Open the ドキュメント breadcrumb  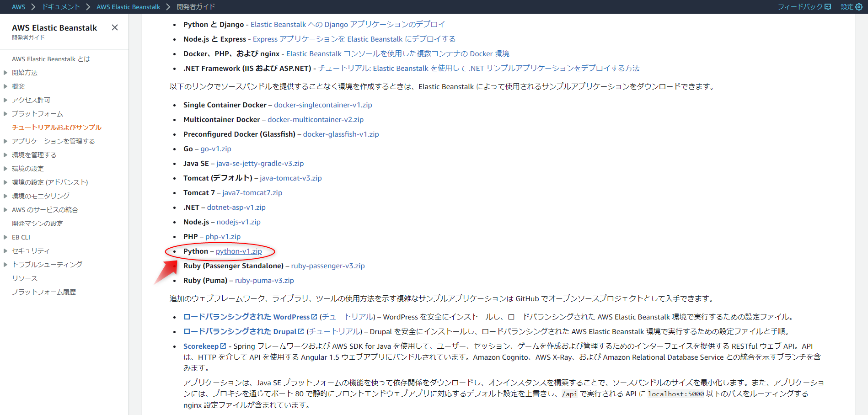[x=61, y=7]
